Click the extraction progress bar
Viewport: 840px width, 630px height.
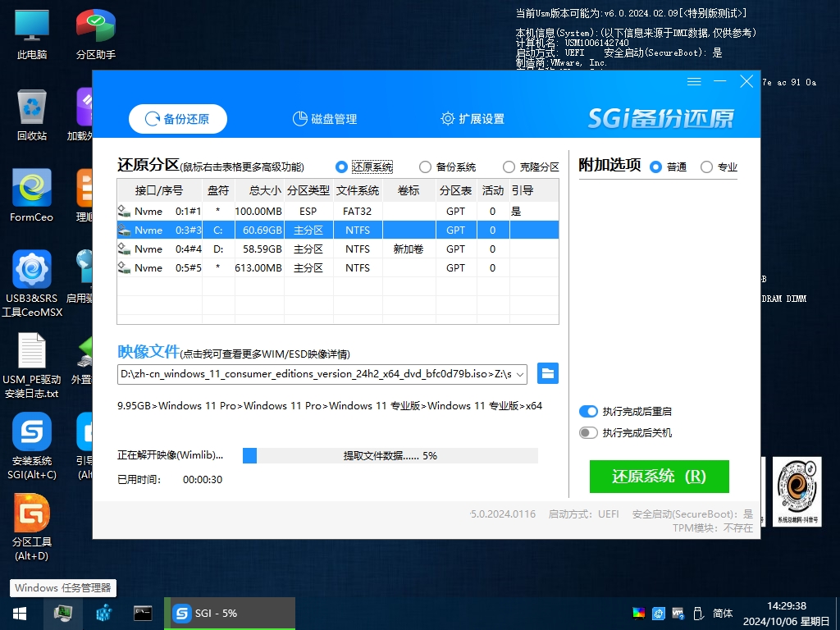[x=390, y=455]
